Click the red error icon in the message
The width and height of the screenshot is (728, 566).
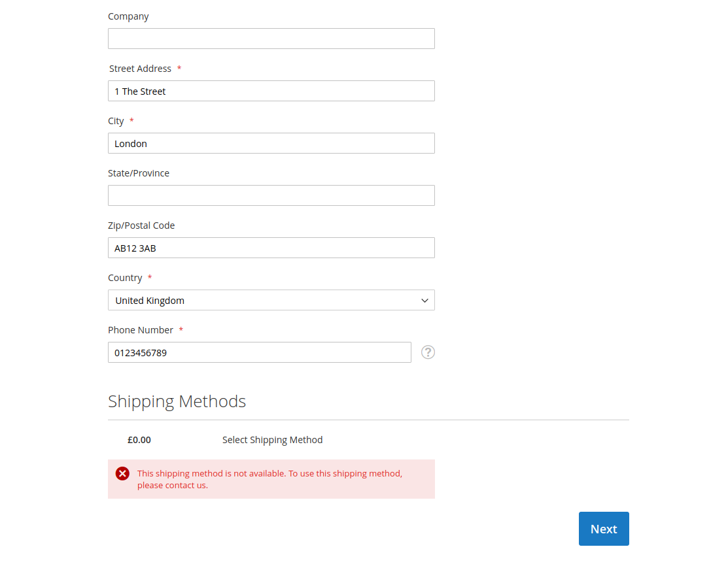[x=122, y=473]
